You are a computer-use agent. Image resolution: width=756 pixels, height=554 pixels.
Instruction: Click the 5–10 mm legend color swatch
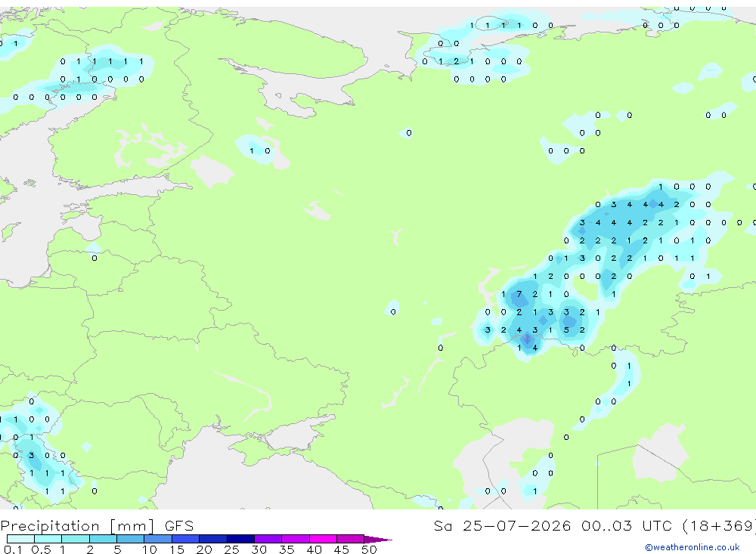coord(130,539)
